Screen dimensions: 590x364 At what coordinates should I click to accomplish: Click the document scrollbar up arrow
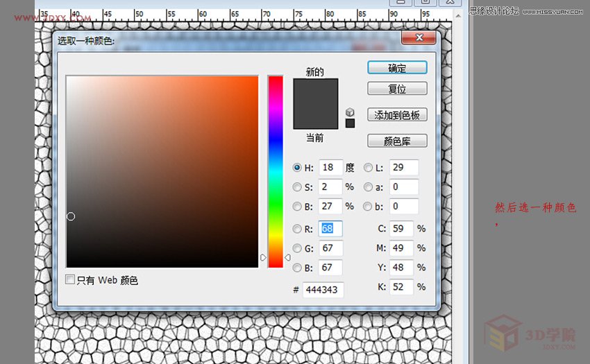pyautogui.click(x=458, y=16)
